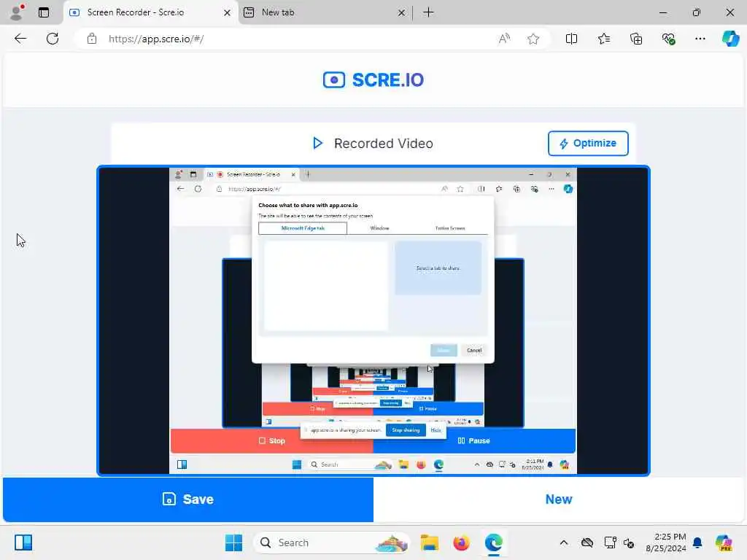This screenshot has height=560, width=747.
Task: Open a new browser tab with plus
Action: (x=428, y=12)
